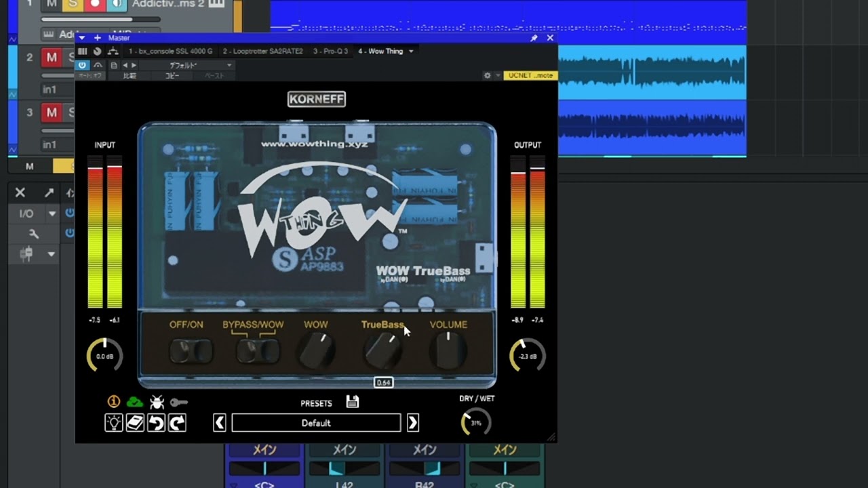This screenshot has height=488, width=868.
Task: Click the wrench icon in the console panel
Action: [x=33, y=234]
